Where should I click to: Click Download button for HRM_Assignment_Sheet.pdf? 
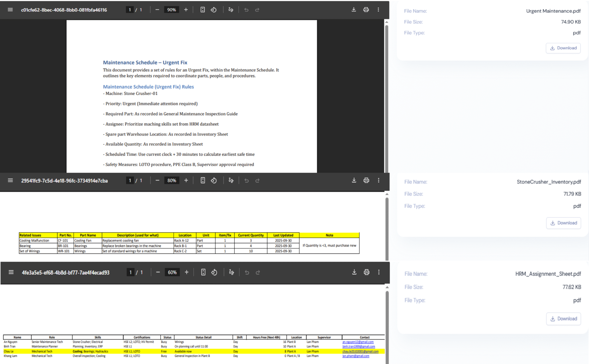tap(563, 319)
